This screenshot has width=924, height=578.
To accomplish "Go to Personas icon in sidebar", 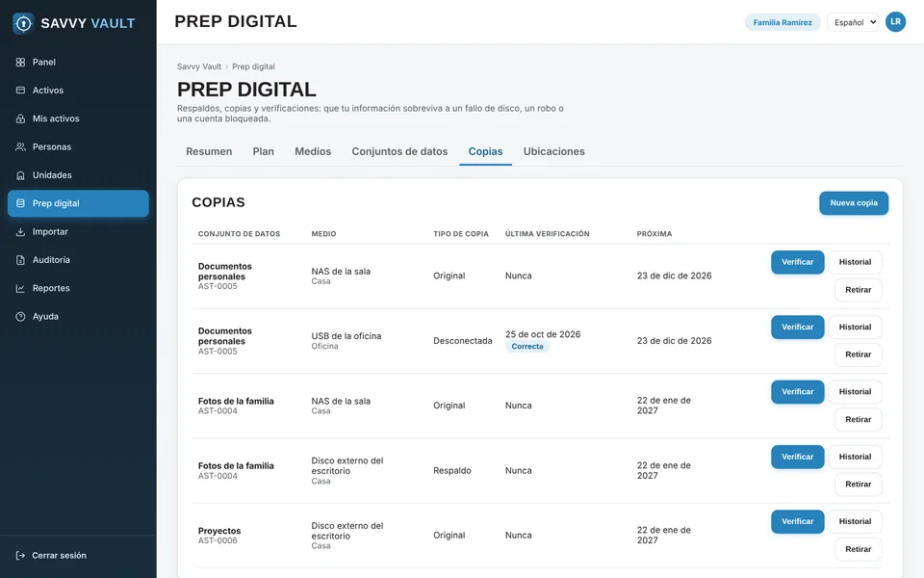I will [20, 146].
